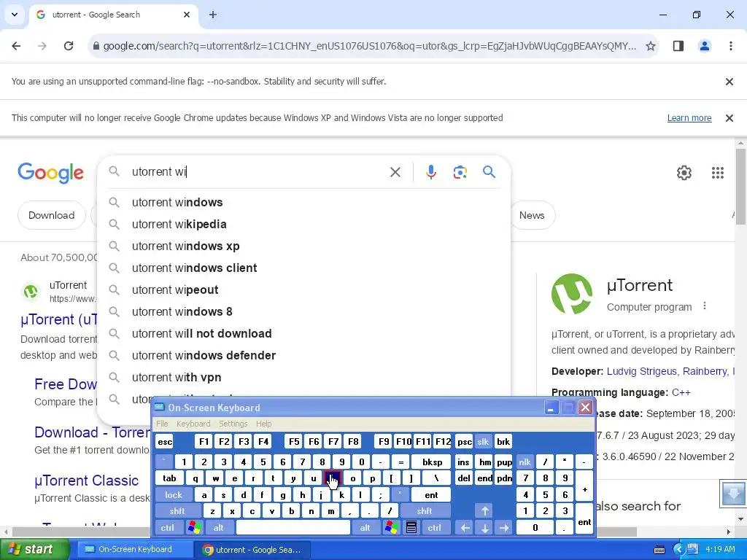Click the space bar on On-Screen Keyboard
747x560 pixels.
tap(293, 528)
